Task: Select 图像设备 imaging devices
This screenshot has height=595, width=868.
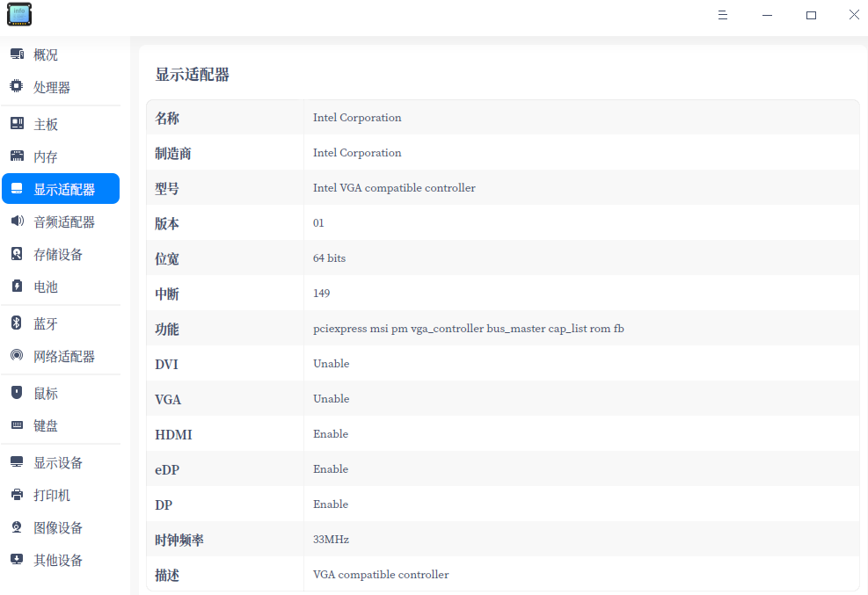Action: 61,528
